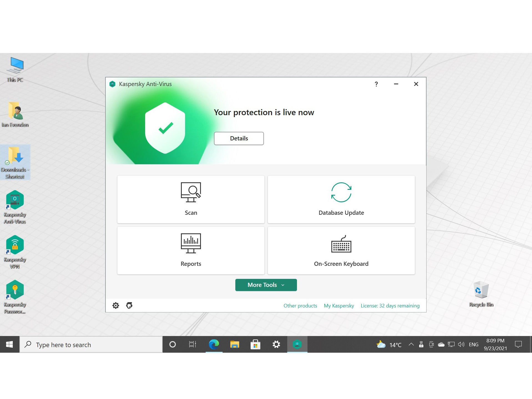Image resolution: width=532 pixels, height=399 pixels.
Task: Minimize the Kaspersky Anti-Virus window
Action: coord(396,84)
